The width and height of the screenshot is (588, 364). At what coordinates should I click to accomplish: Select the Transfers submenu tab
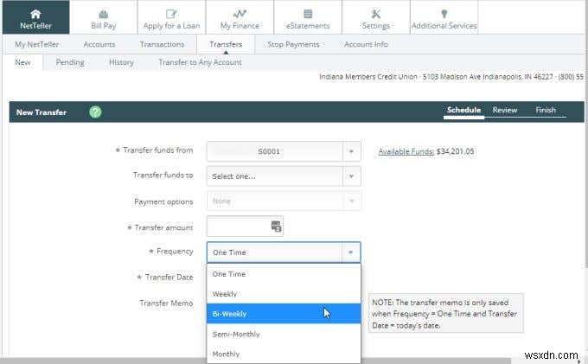tap(226, 44)
